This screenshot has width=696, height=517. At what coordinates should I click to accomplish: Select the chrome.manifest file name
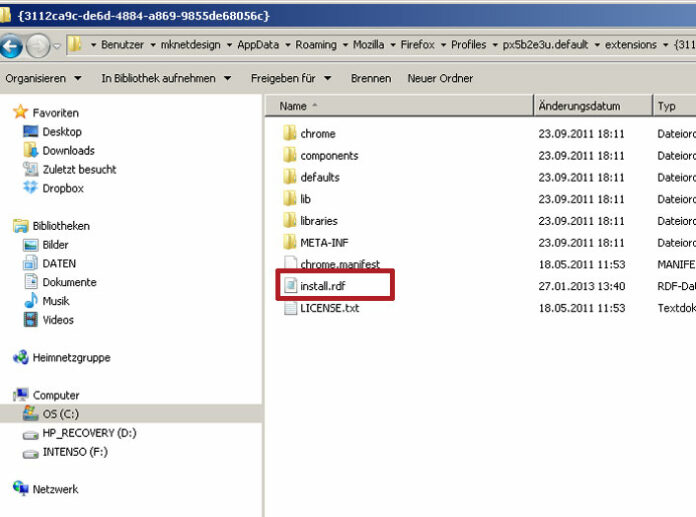[x=340, y=264]
